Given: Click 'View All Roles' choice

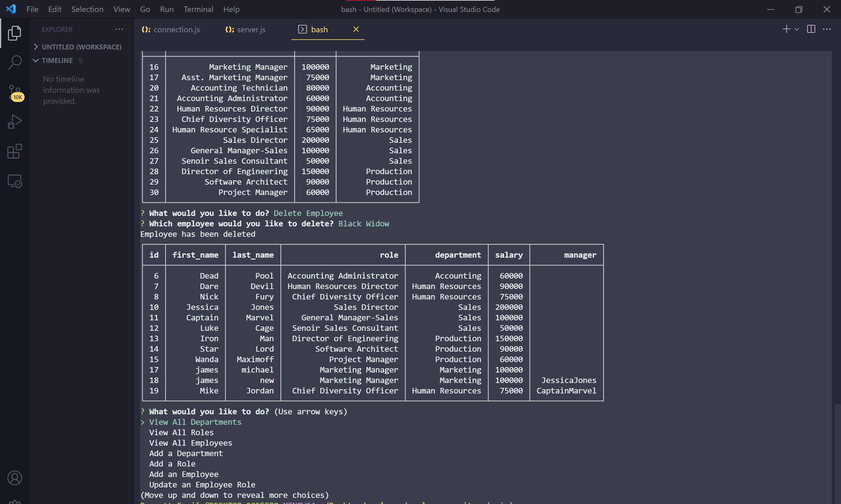Looking at the screenshot, I should pos(181,432).
